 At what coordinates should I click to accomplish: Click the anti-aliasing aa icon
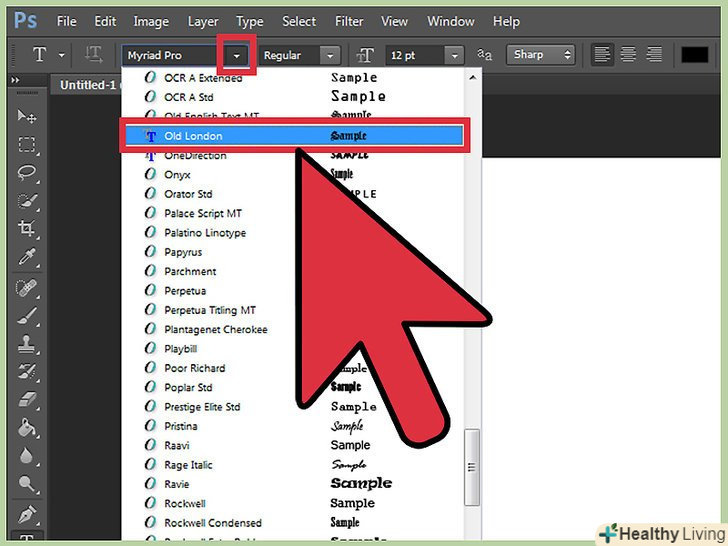pyautogui.click(x=485, y=55)
